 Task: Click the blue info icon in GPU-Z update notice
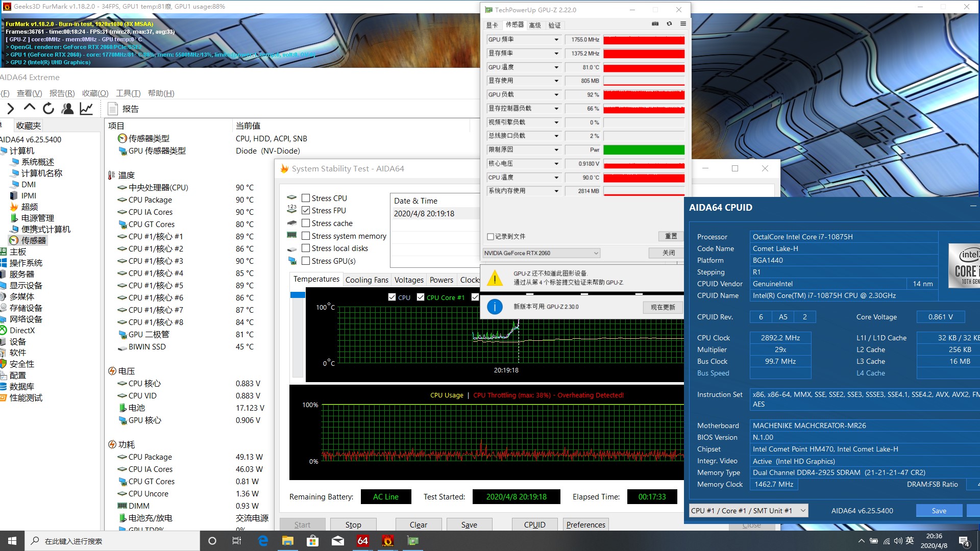495,307
